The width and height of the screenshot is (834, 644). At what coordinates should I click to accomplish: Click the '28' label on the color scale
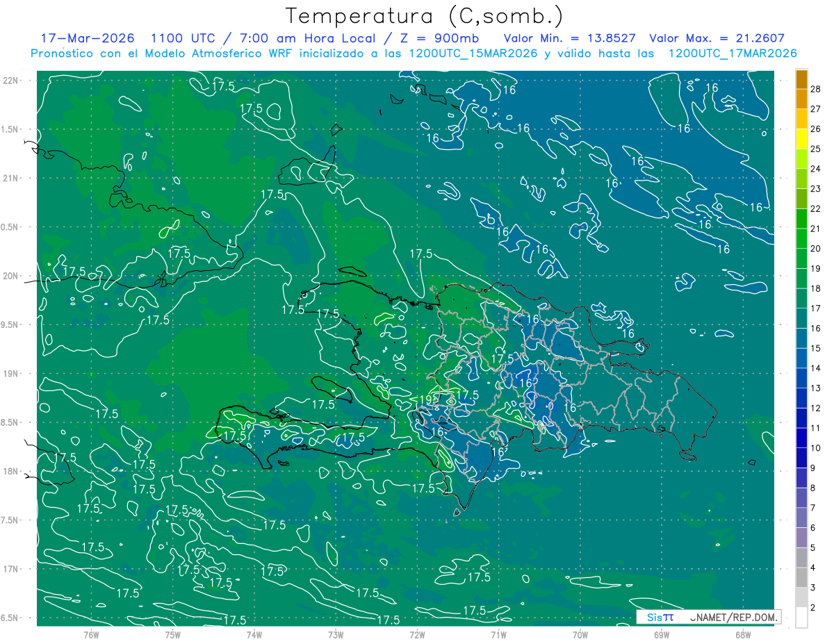pos(816,89)
